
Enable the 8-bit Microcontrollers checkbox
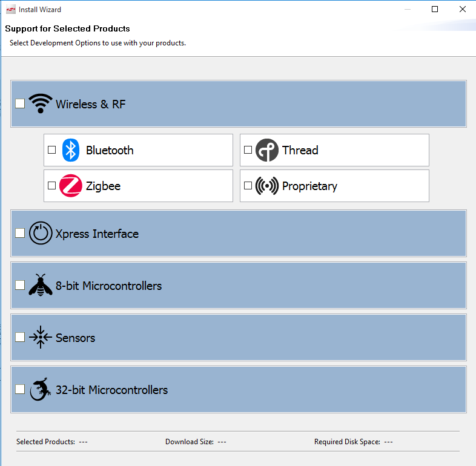click(20, 285)
